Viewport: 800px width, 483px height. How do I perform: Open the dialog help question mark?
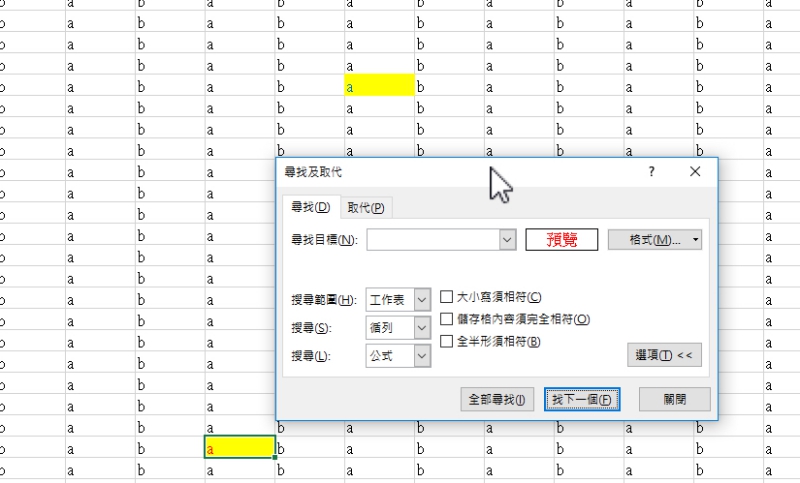coord(652,172)
